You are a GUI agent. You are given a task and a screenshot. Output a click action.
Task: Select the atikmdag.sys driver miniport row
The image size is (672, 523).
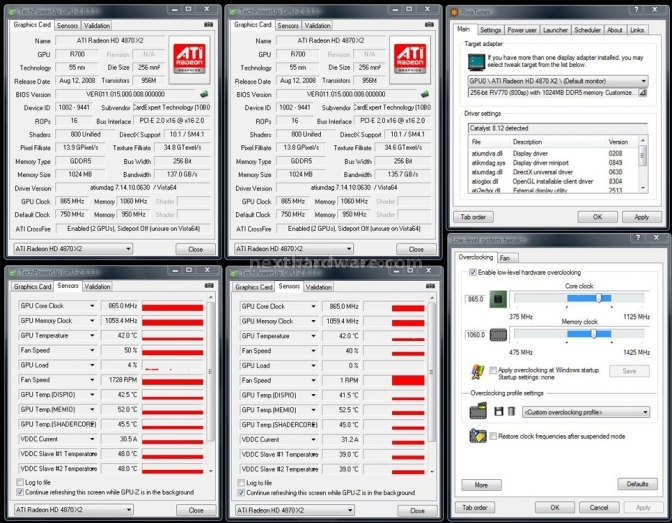point(552,162)
